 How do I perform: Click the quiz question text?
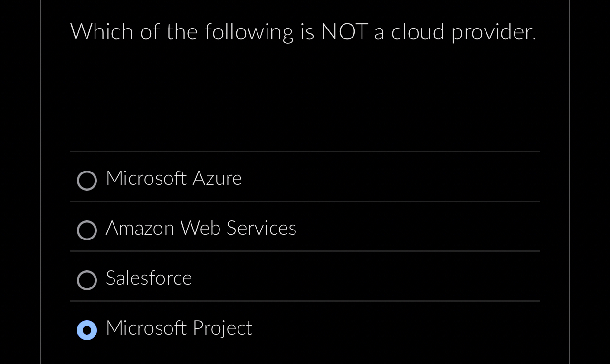tap(304, 32)
